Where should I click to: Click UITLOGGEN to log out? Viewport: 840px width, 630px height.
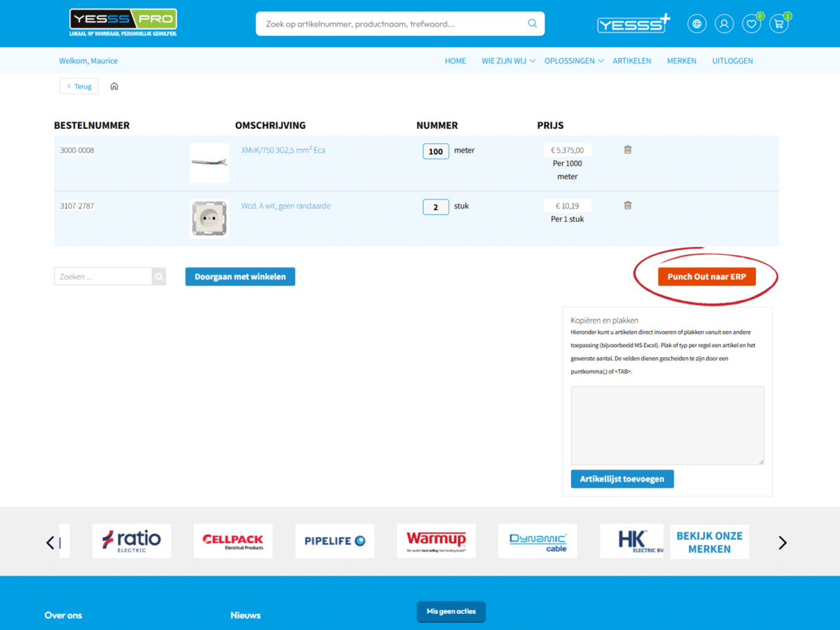pyautogui.click(x=733, y=61)
